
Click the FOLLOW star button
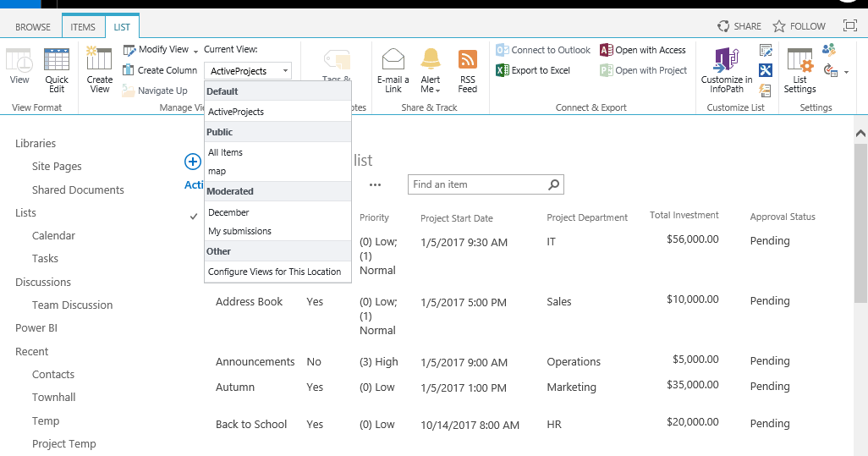click(799, 26)
